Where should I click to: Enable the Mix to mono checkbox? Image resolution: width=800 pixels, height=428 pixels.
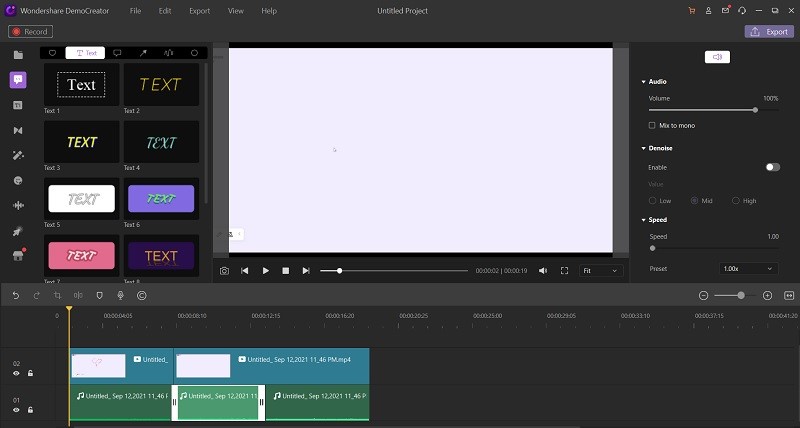click(652, 125)
